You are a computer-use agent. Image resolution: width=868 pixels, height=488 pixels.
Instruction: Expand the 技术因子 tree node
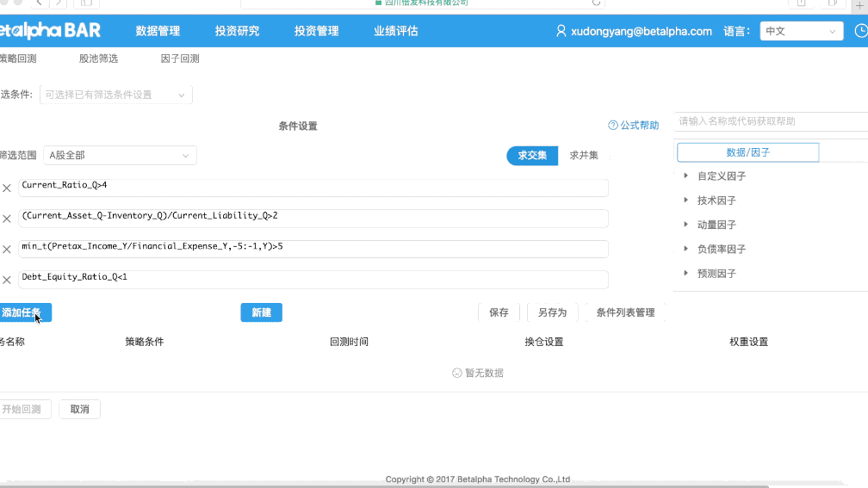coord(685,201)
